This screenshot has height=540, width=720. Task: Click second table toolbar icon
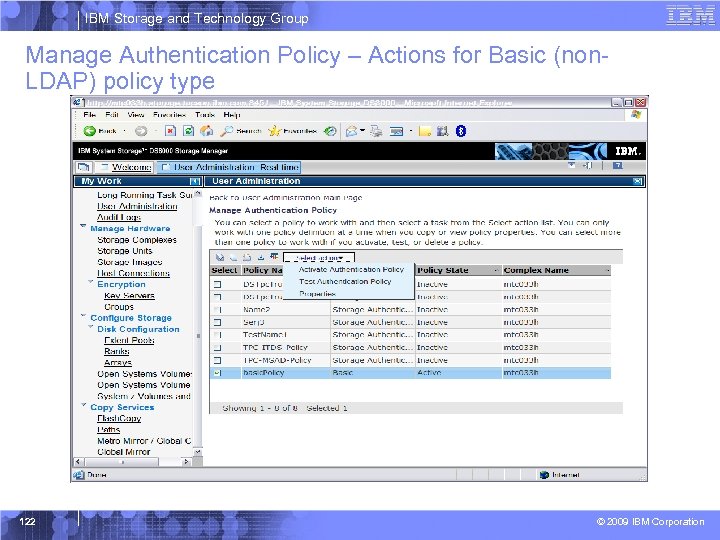pos(234,258)
